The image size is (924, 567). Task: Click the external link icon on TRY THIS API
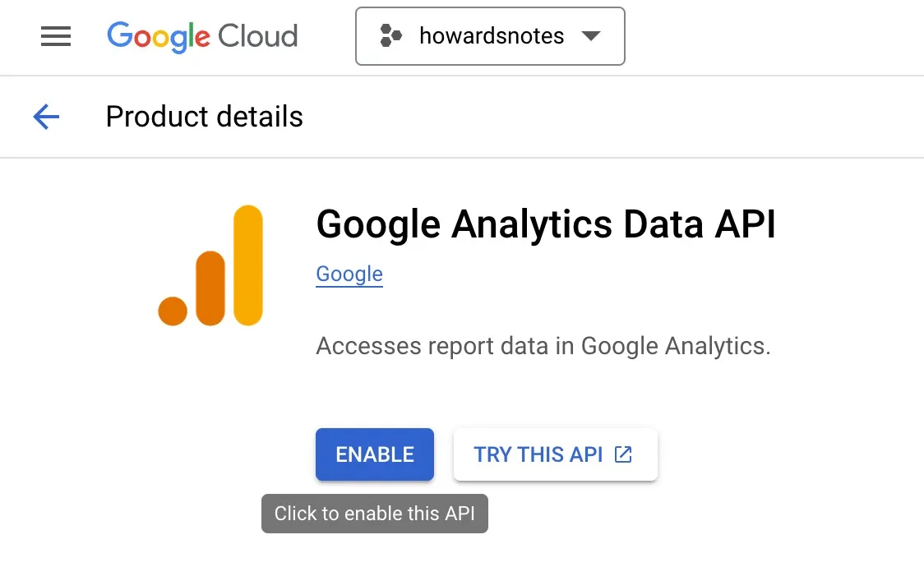(x=624, y=454)
